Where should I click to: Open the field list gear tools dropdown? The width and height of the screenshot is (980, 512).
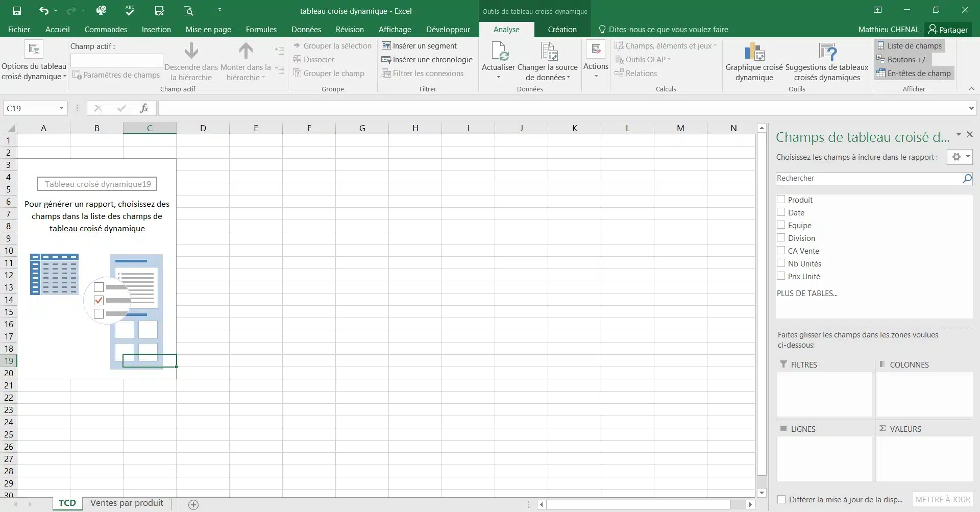tap(960, 157)
